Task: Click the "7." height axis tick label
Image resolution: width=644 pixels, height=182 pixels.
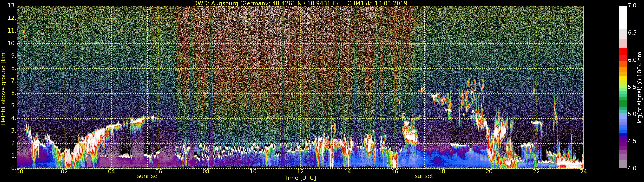Action: pyautogui.click(x=14, y=81)
